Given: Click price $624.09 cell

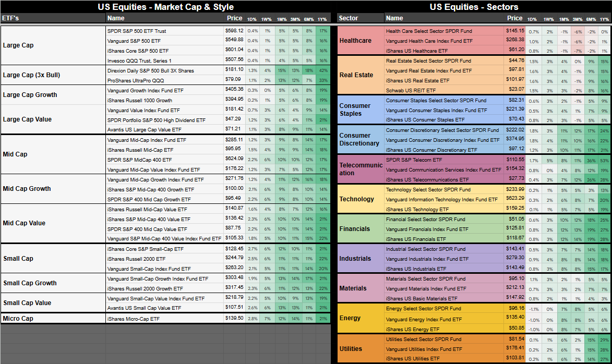Looking at the screenshot, I should [x=234, y=159].
